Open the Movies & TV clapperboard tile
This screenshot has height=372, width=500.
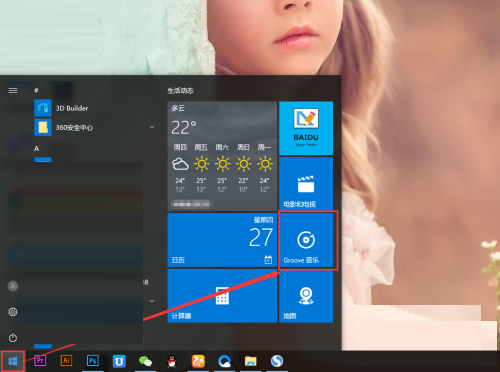(306, 184)
